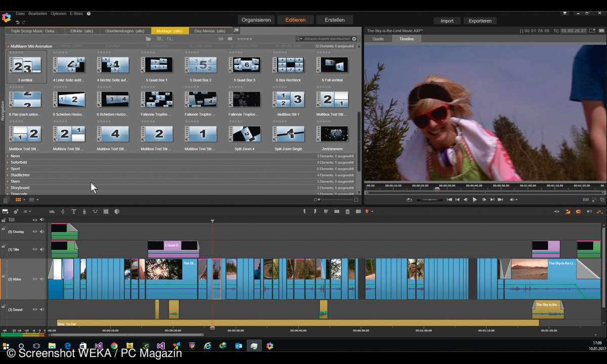This screenshot has width=607, height=364.
Task: Click the redo arrow icon
Action: click(24, 22)
